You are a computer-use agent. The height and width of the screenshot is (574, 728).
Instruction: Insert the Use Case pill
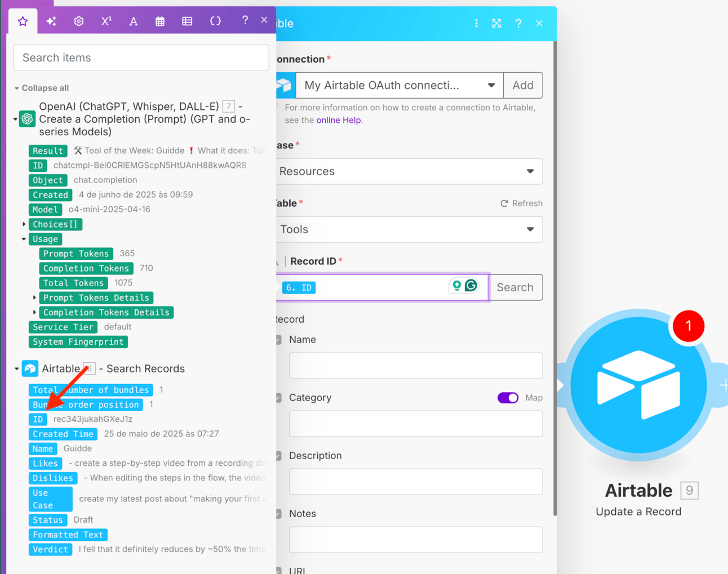(51, 499)
